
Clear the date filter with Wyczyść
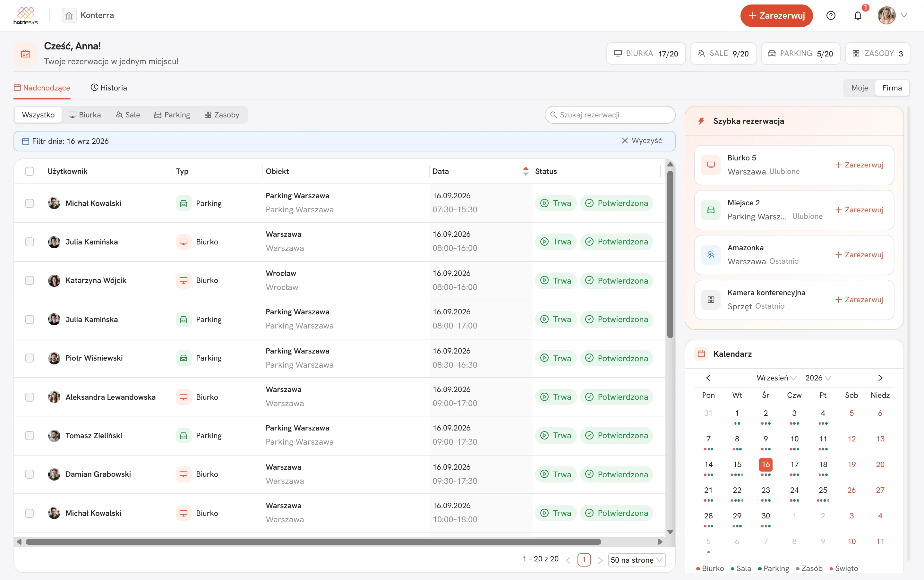(x=642, y=141)
